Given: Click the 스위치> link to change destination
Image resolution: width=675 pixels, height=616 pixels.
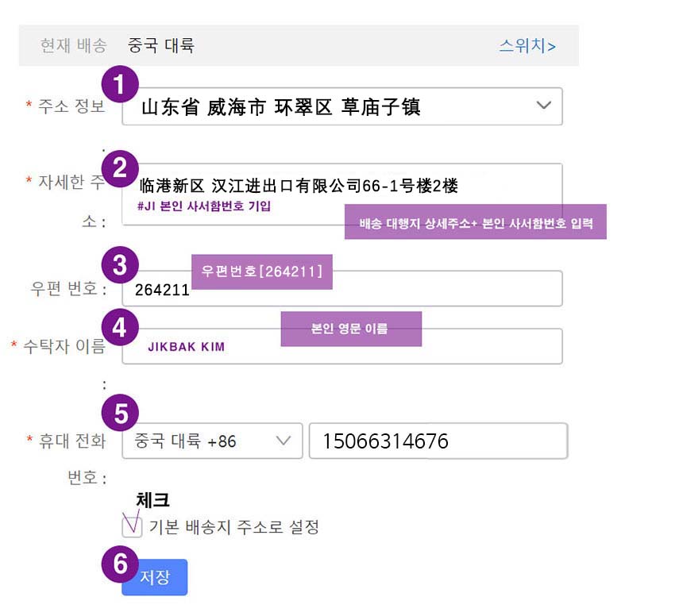Looking at the screenshot, I should [x=527, y=45].
